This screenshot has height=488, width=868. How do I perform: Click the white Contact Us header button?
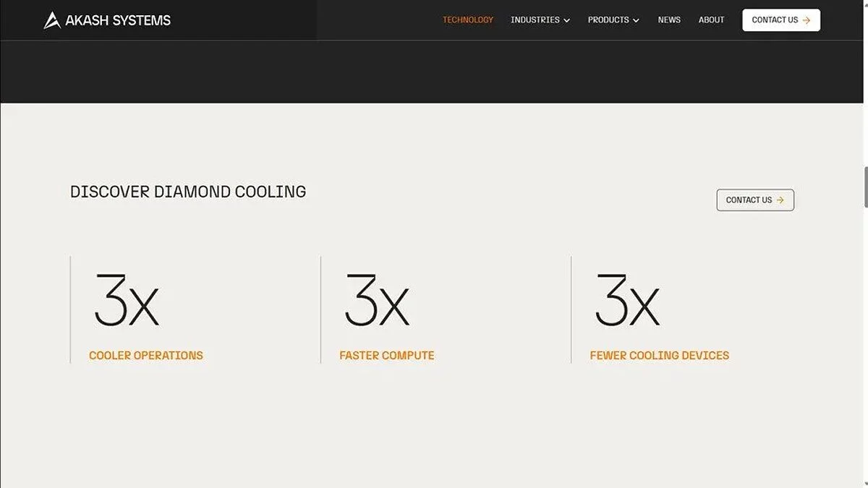click(781, 20)
